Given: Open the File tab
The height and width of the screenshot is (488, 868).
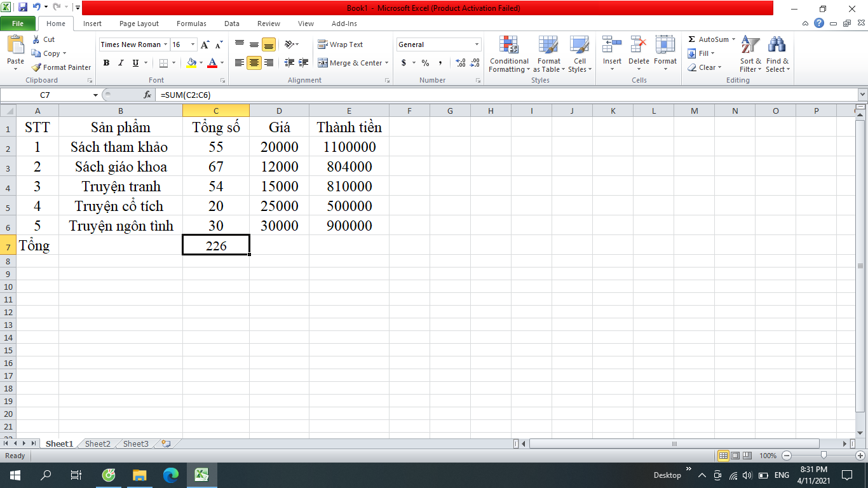Looking at the screenshot, I should click(x=18, y=24).
